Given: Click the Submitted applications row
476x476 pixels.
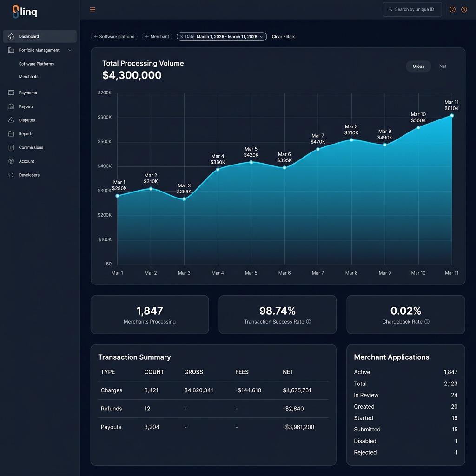Looking at the screenshot, I should click(405, 429).
